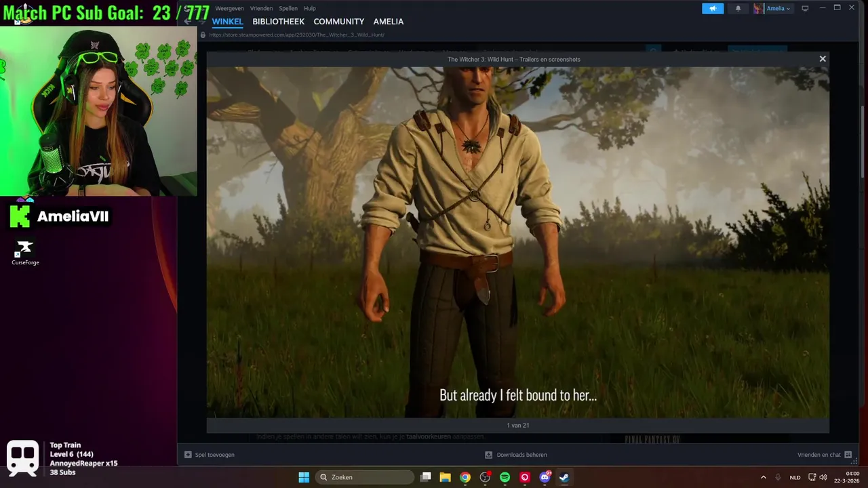Go to the BIBLIOTHEEK tab

tap(278, 22)
